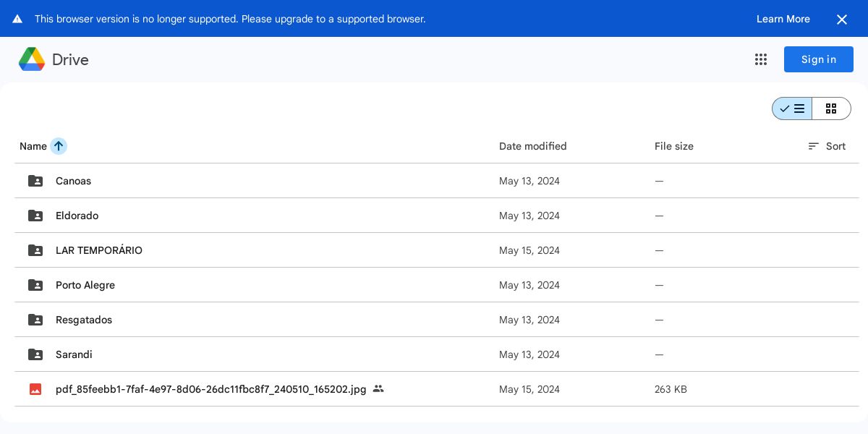This screenshot has width=868, height=434.
Task: Dismiss the unsupported browser banner
Action: point(841,20)
